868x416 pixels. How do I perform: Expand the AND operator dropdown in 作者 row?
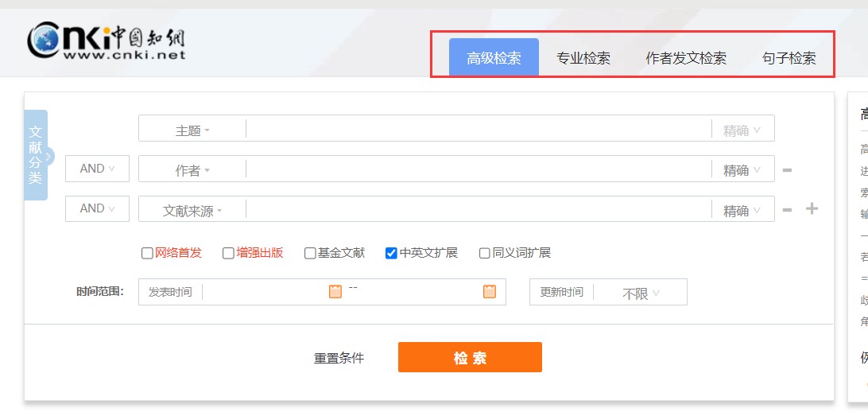tap(97, 169)
